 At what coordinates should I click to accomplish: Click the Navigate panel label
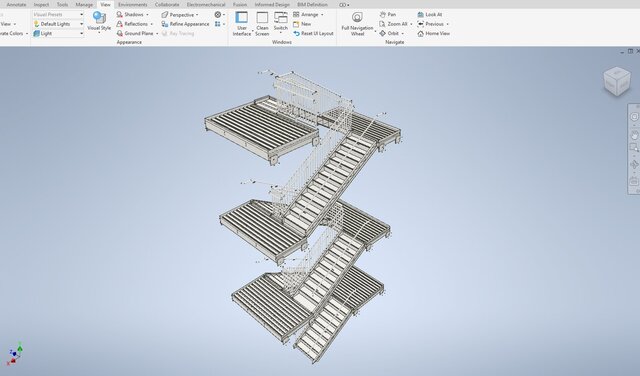pos(395,42)
